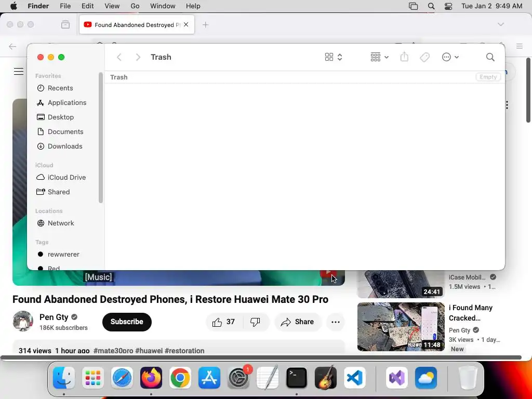
Task: Open System Settings from the Dock
Action: coord(238,378)
